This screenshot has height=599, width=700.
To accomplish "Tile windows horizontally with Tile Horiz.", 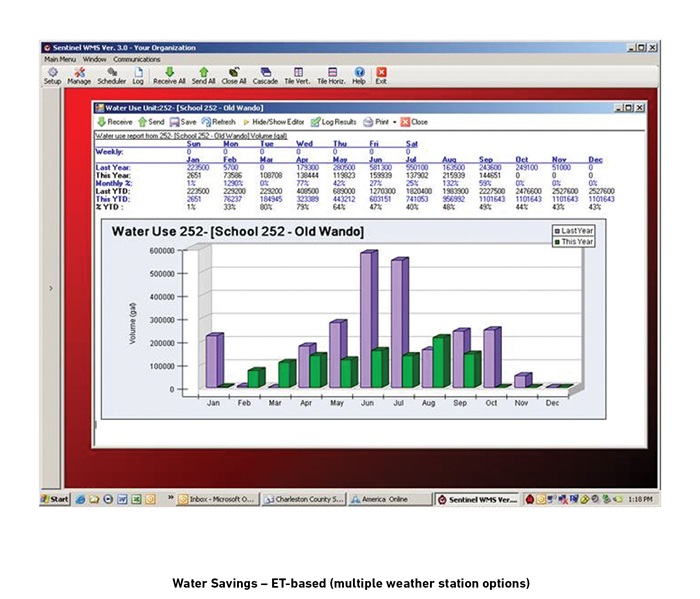I will [x=331, y=75].
